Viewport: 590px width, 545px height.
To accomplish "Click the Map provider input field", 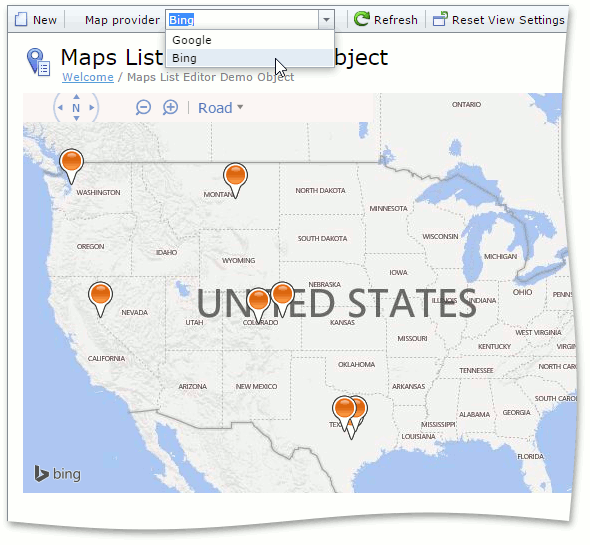I will tap(242, 20).
